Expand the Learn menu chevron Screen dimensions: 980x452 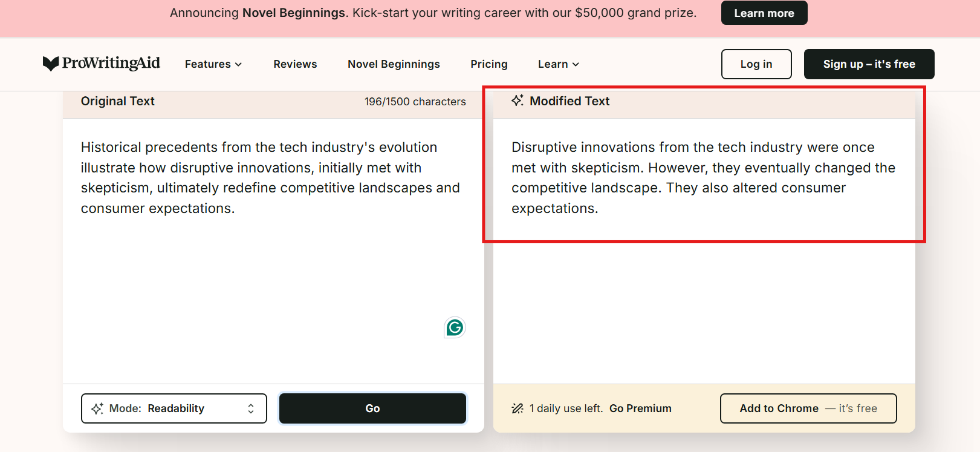[576, 64]
